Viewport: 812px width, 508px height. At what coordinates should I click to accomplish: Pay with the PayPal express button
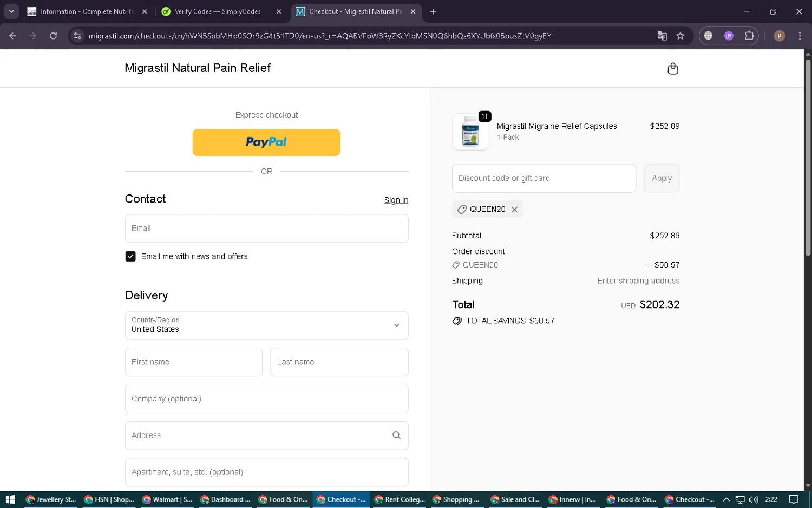(266, 142)
